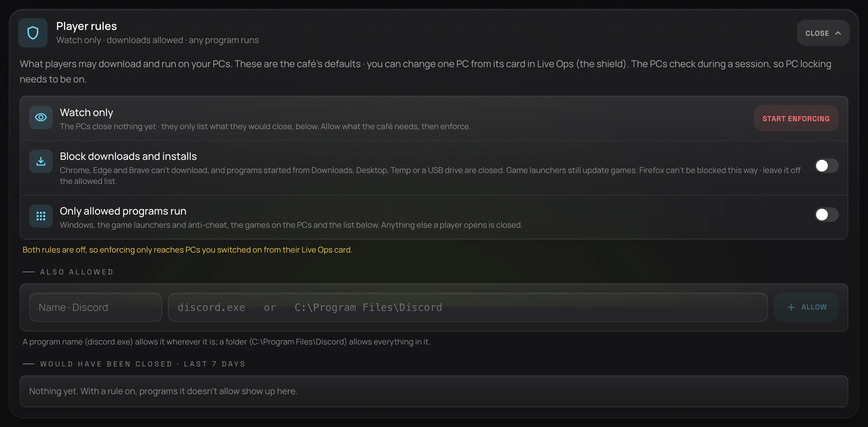Screen dimensions: 868x427
Task: Click the 'The PCs close nothing yet' description
Action: (265, 126)
